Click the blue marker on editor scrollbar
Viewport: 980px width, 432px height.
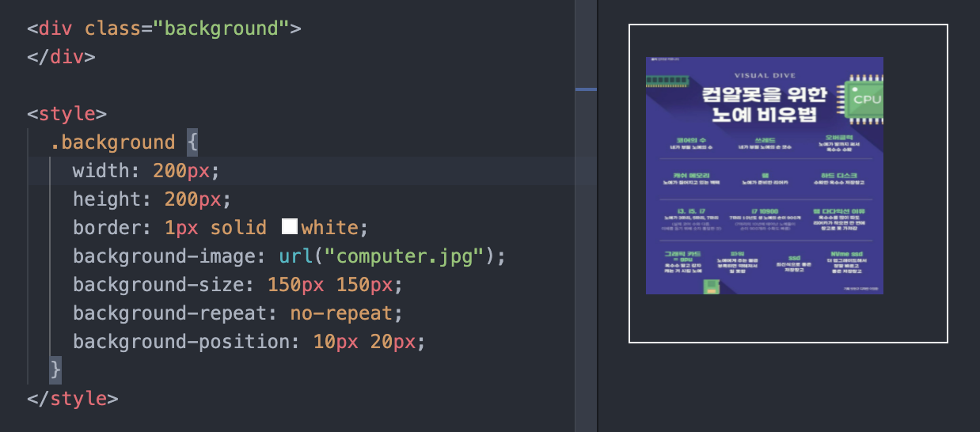click(586, 89)
